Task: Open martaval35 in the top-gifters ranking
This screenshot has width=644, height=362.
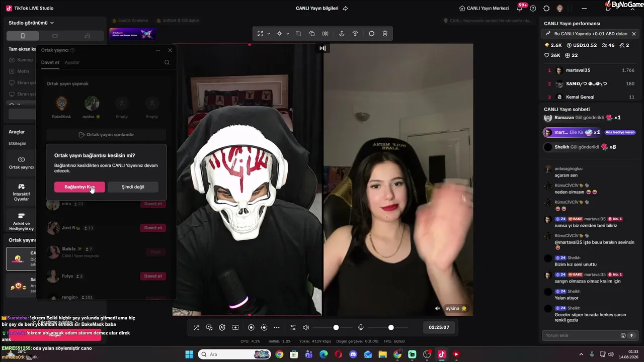Action: click(x=590, y=70)
